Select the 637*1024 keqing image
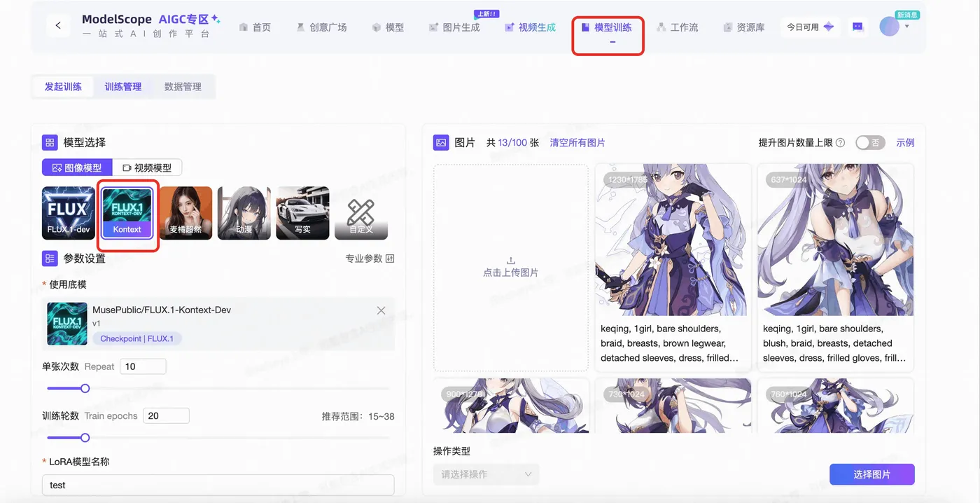Screen dimensions: 980x503 (x=835, y=240)
